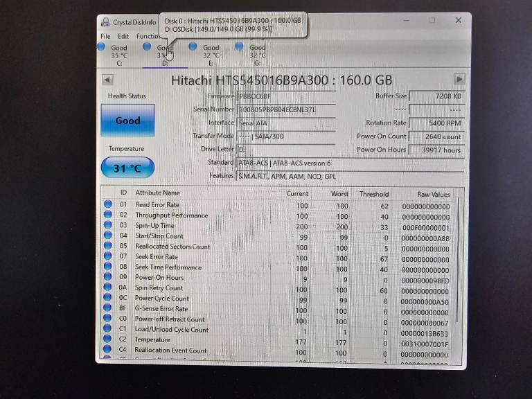The image size is (532, 399).
Task: Click the ID column header
Action: click(x=123, y=193)
